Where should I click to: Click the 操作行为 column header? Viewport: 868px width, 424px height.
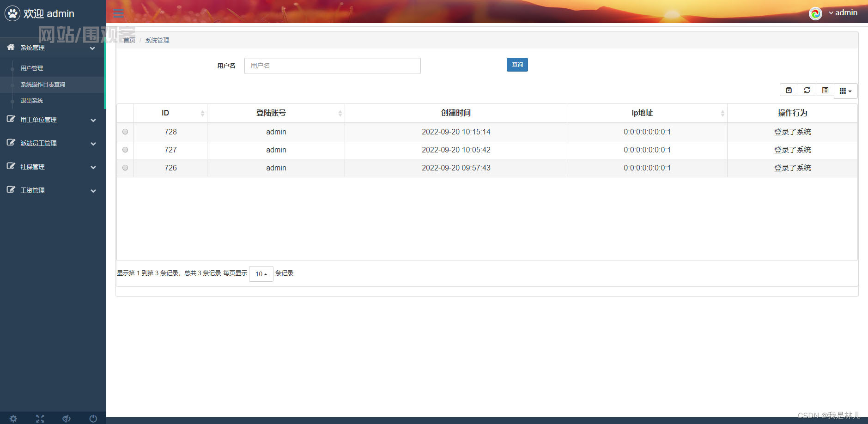coord(793,113)
